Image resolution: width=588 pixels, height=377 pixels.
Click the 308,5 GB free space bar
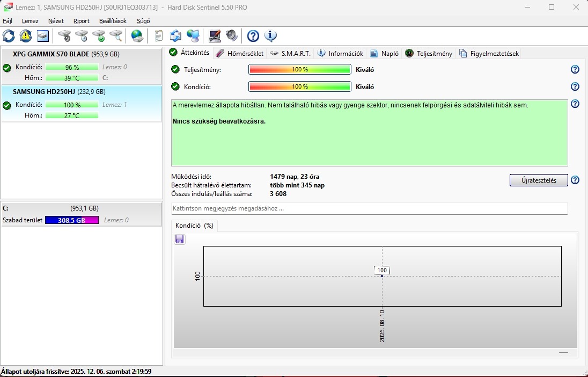coord(72,220)
